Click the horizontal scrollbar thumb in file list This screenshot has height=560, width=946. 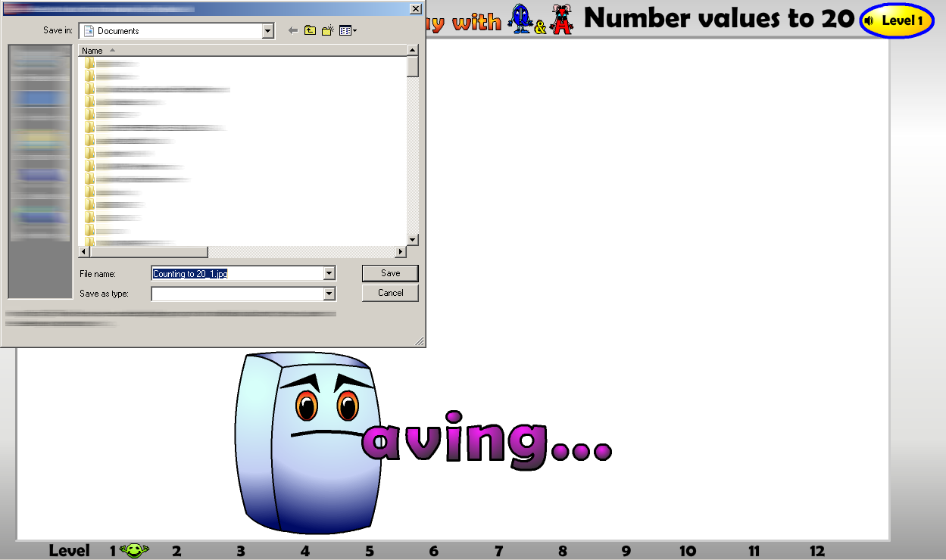coord(148,252)
